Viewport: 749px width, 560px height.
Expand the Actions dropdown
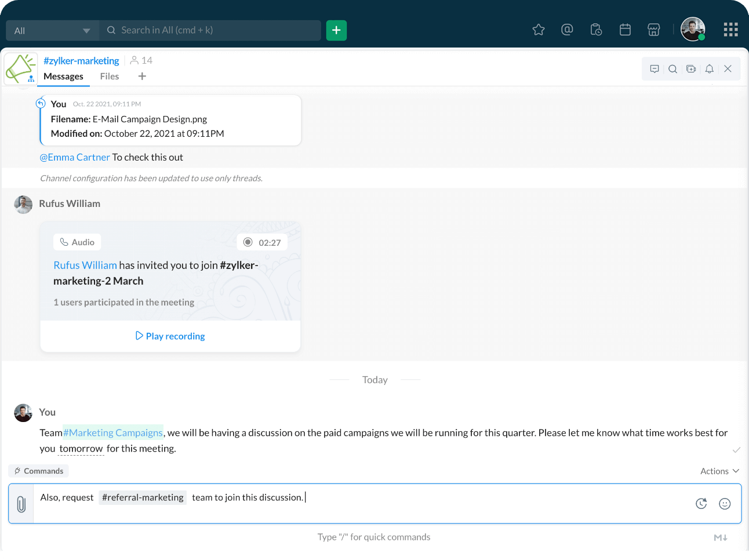point(719,471)
